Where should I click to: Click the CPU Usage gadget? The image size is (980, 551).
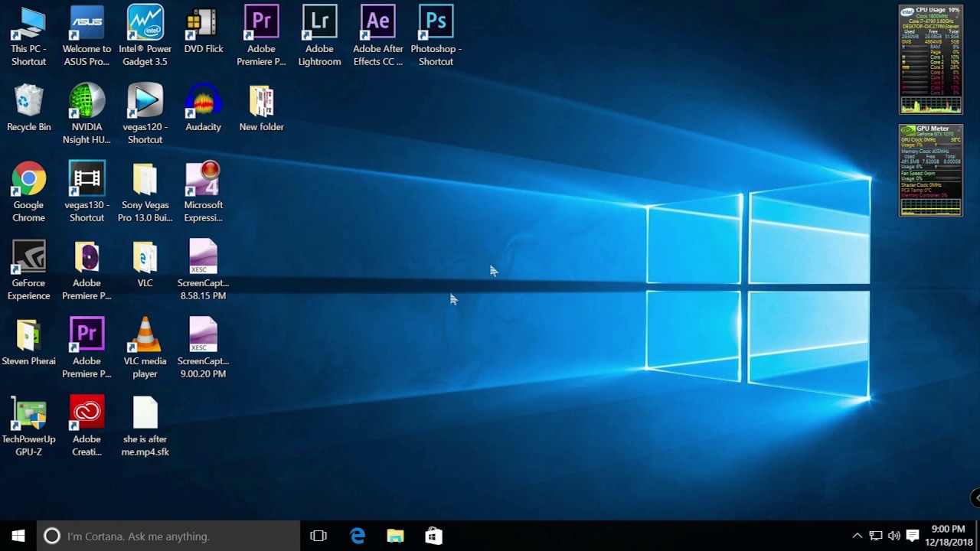click(x=931, y=60)
